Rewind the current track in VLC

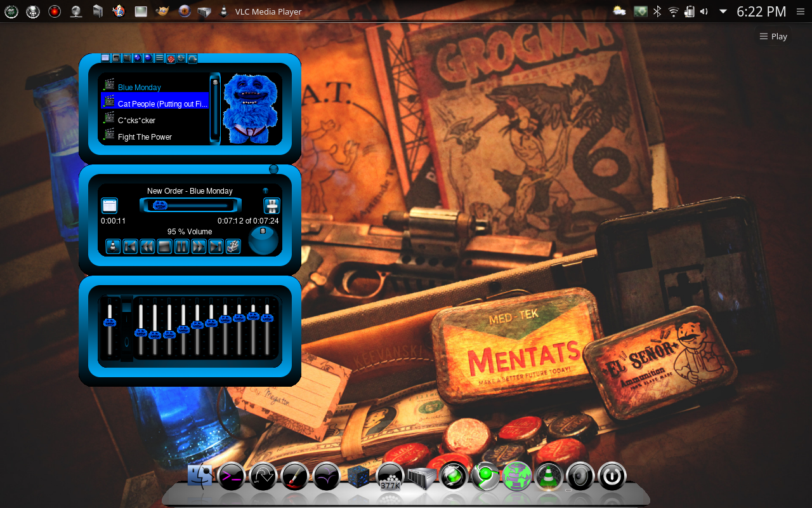(x=147, y=246)
